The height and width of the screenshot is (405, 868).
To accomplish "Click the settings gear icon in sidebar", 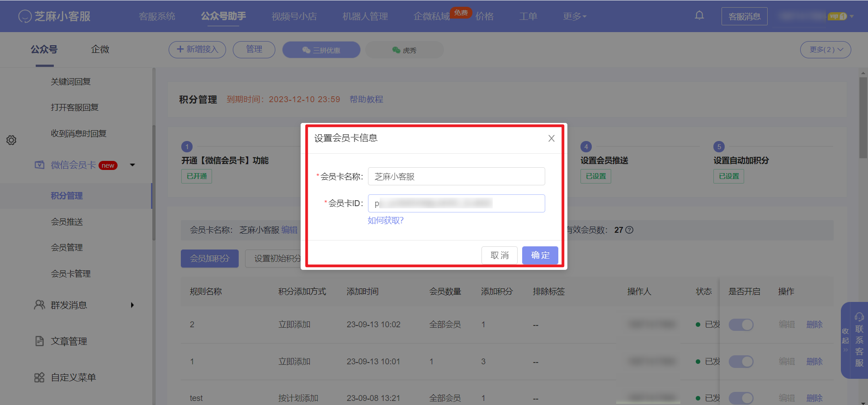I will 11,140.
